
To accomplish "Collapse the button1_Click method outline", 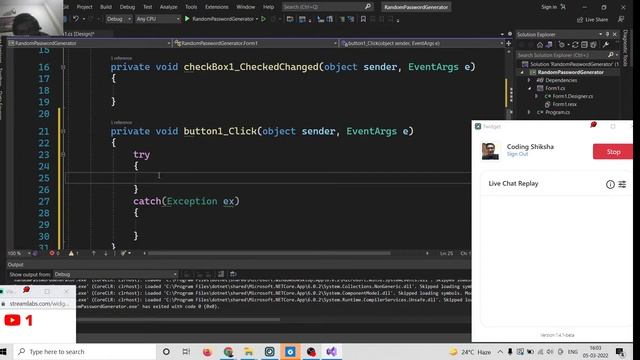I will tap(63, 131).
